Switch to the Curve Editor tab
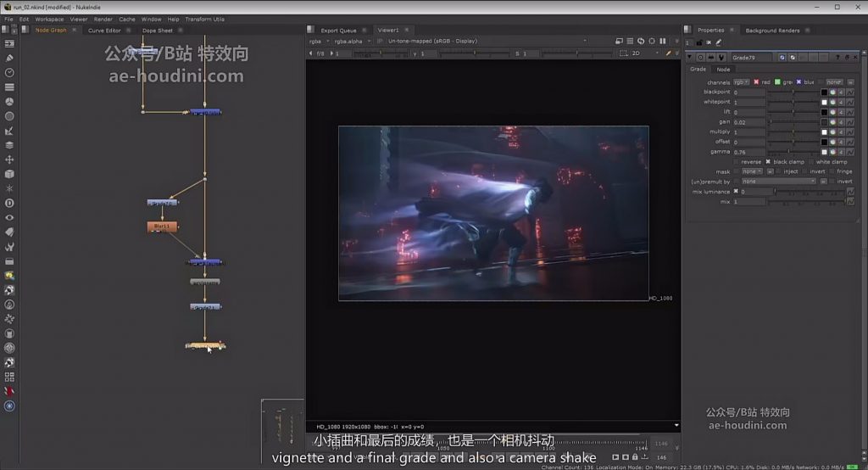Image resolution: width=868 pixels, height=470 pixels. pyautogui.click(x=104, y=31)
